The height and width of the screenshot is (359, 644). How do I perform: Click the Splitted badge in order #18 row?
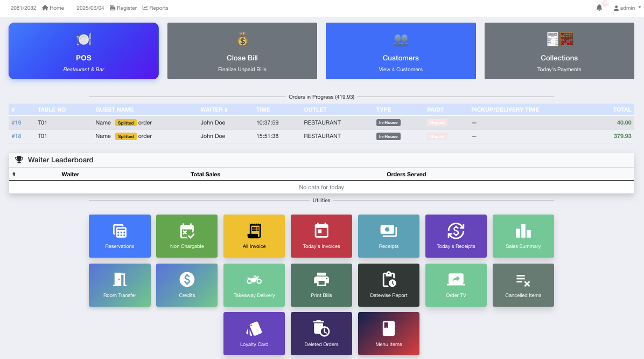point(125,136)
